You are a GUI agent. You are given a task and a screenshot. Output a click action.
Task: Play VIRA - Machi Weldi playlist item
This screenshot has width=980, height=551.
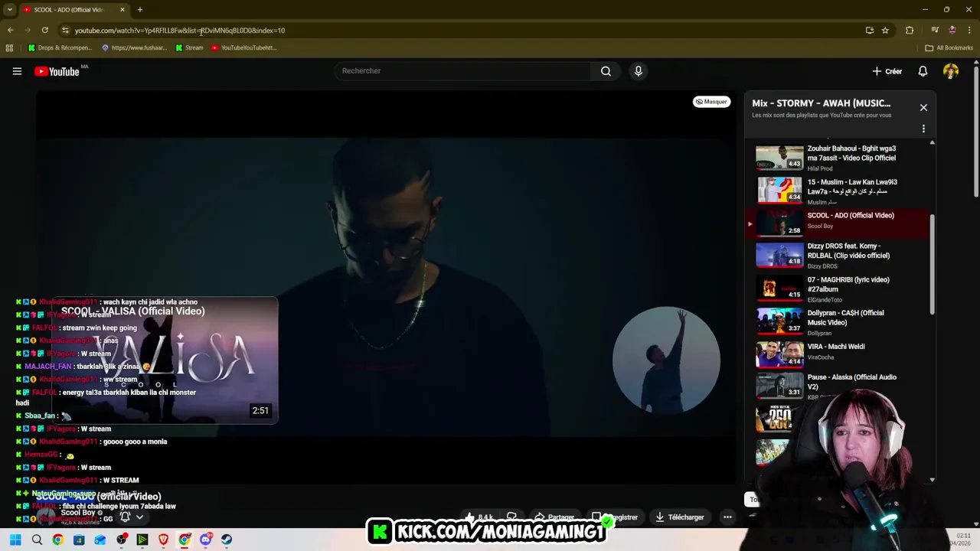pyautogui.click(x=838, y=355)
